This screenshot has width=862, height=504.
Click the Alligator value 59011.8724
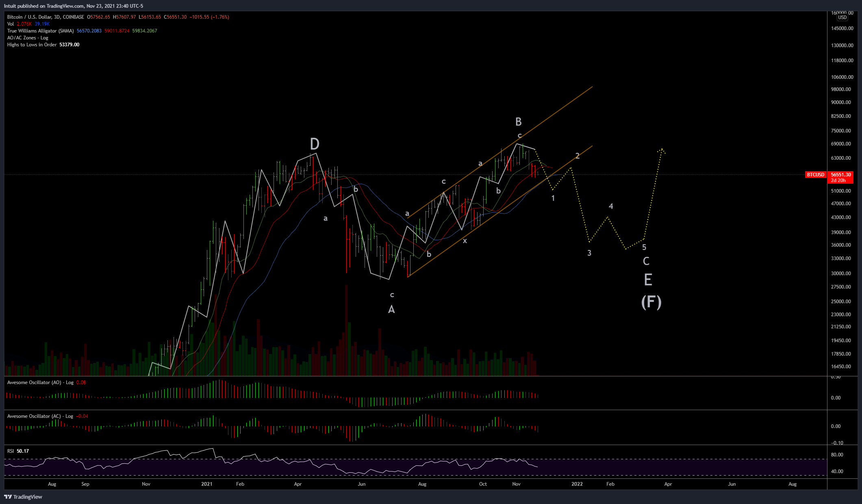[117, 31]
